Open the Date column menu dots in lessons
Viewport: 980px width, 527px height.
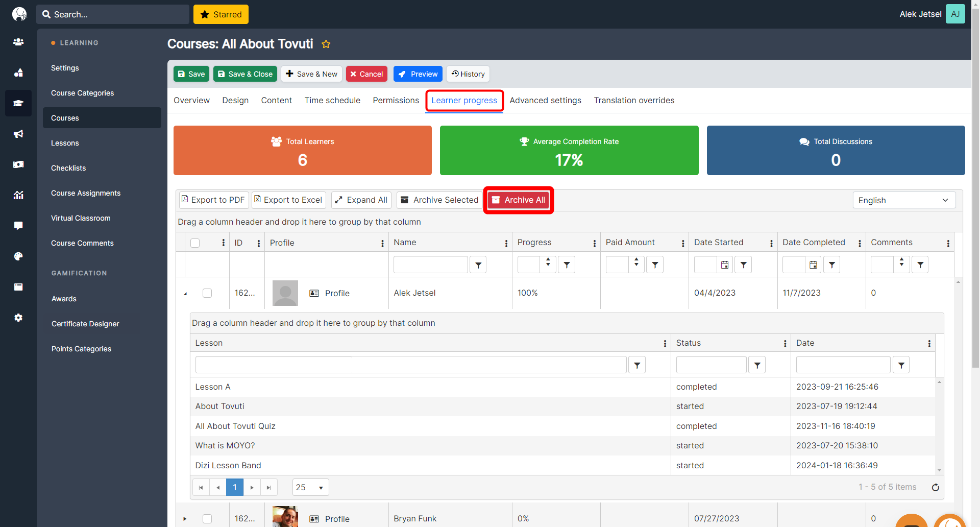[929, 344]
